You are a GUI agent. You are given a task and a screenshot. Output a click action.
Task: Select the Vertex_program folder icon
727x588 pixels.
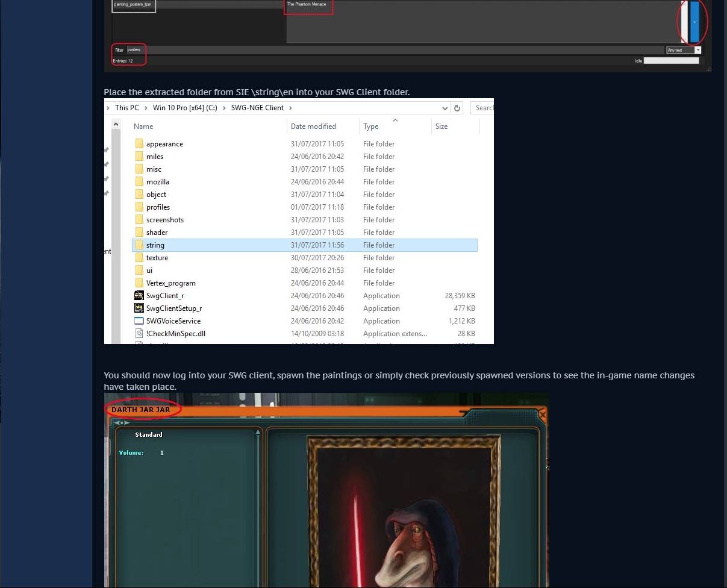point(139,283)
